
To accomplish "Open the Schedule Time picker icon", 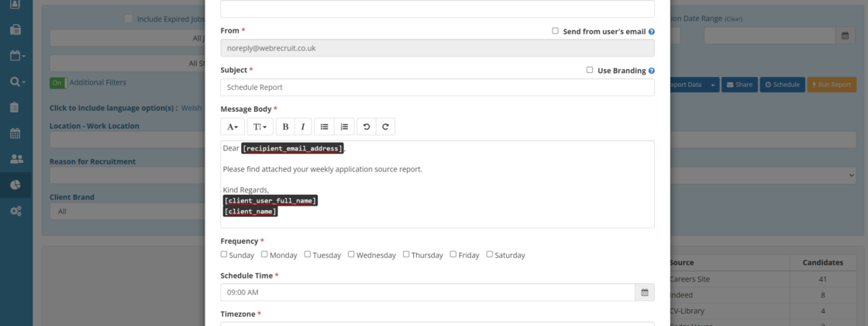I will click(x=645, y=293).
